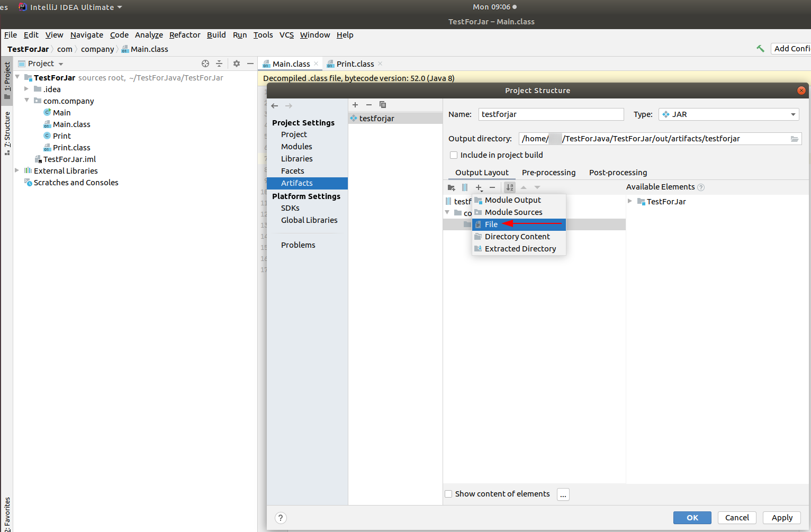Open help for Available Elements
811x532 pixels.
tap(701, 187)
